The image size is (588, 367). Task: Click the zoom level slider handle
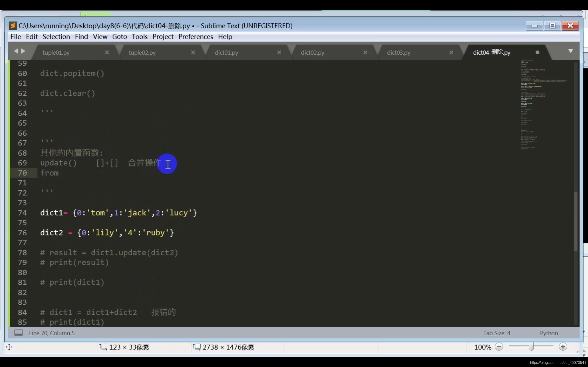pos(531,347)
